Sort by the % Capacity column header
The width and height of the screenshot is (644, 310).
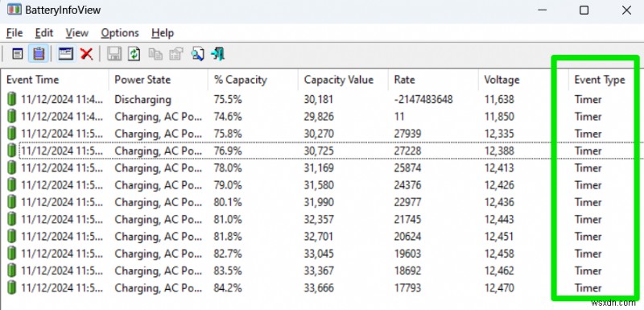(x=253, y=80)
